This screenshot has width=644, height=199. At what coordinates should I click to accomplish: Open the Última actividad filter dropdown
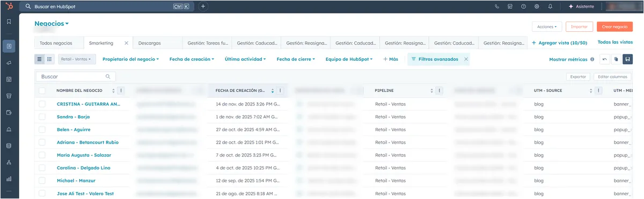(x=245, y=59)
